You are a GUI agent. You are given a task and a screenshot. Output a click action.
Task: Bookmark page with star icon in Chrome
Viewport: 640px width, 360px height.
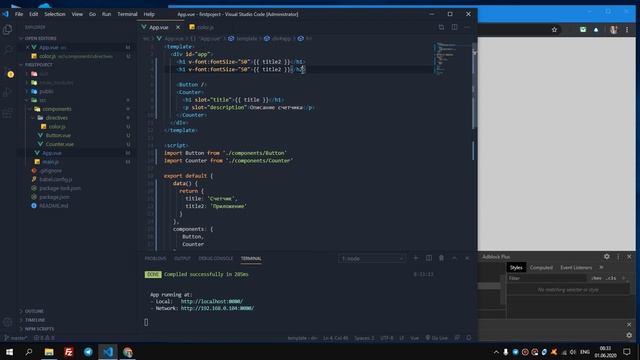coord(554,29)
